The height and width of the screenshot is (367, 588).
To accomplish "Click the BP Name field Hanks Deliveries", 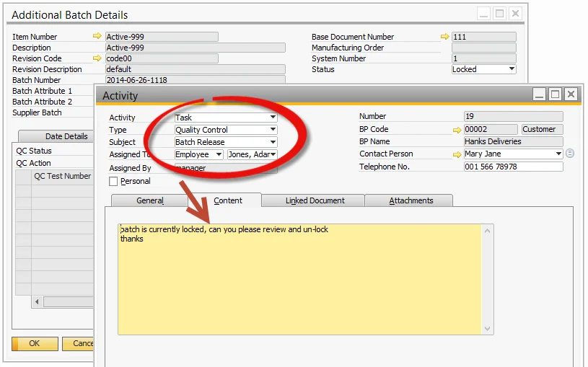I will click(514, 141).
